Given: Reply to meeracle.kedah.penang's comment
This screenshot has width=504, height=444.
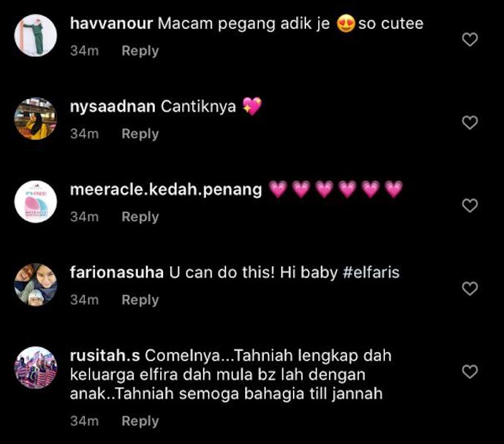Looking at the screenshot, I should [140, 217].
